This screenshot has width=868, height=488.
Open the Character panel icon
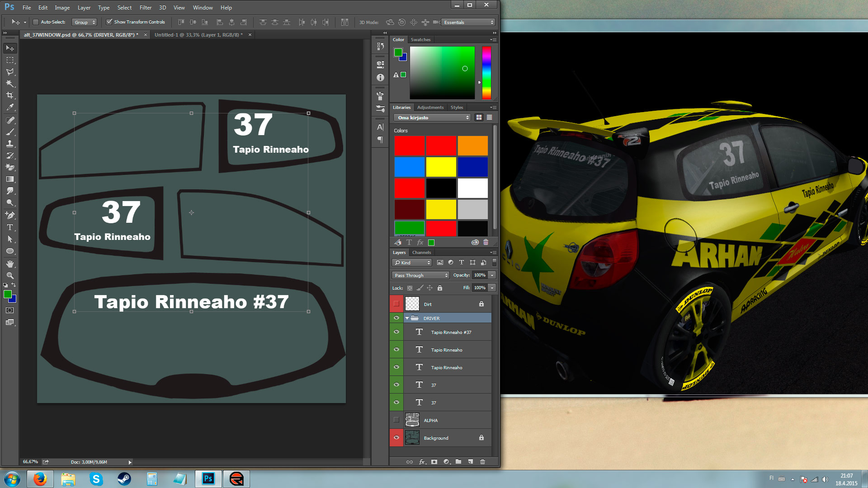[x=380, y=127]
